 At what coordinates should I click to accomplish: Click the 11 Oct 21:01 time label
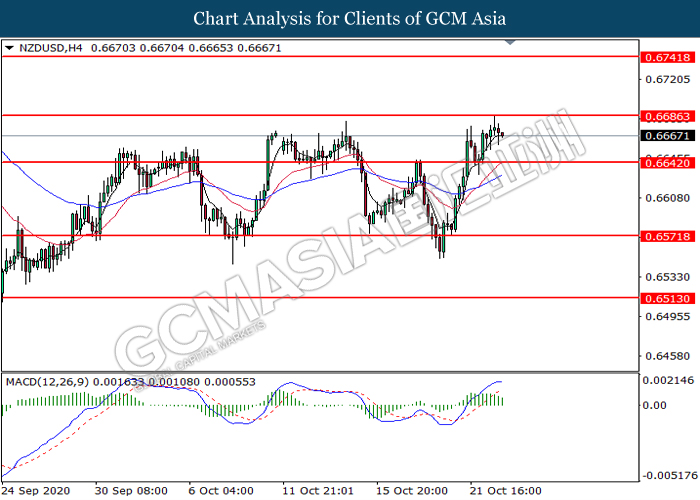[318, 491]
